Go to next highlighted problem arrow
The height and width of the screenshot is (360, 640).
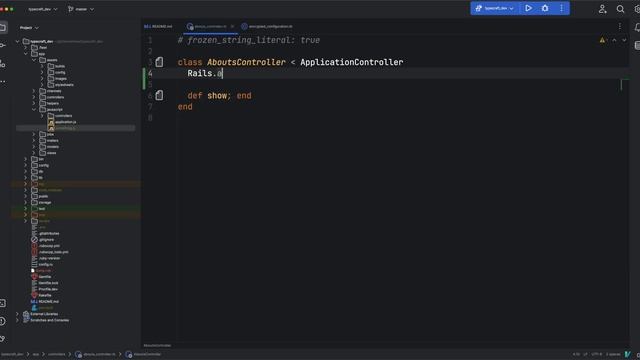[x=624, y=40]
